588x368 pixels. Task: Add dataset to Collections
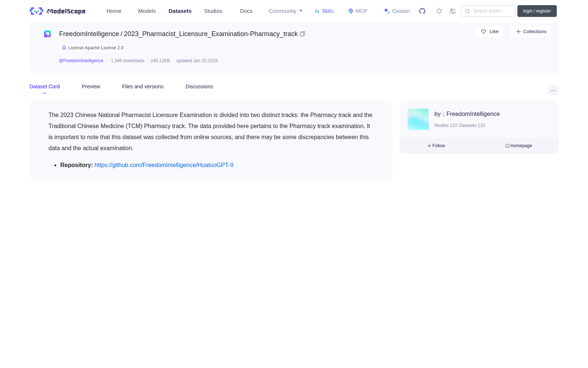[x=531, y=32]
